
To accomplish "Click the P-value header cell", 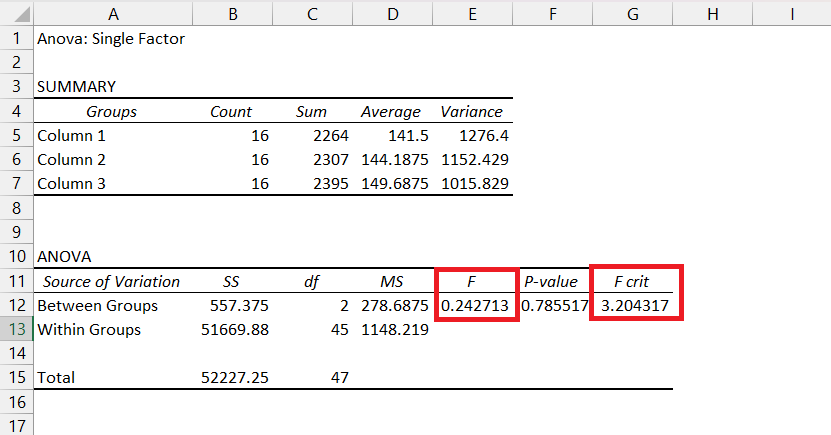I will pyautogui.click(x=551, y=281).
